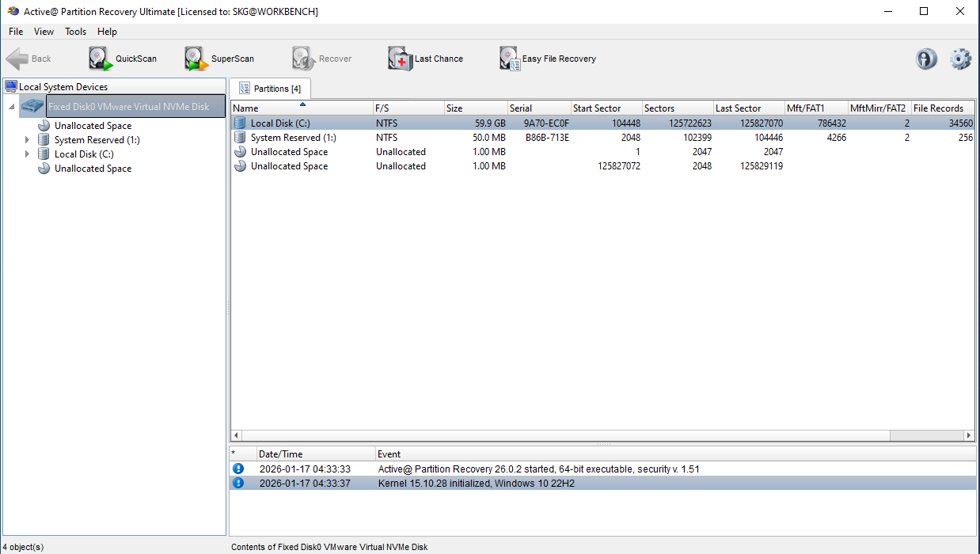Sort log by the Event column
980x554 pixels.
(x=675, y=454)
